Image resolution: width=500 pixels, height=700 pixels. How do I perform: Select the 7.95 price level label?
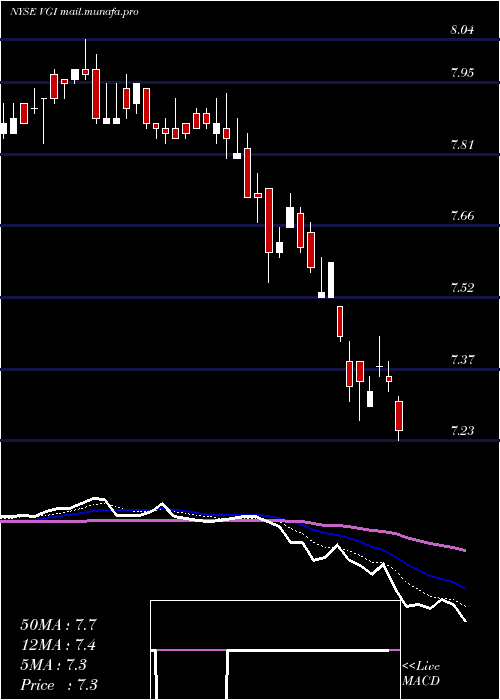click(462, 73)
